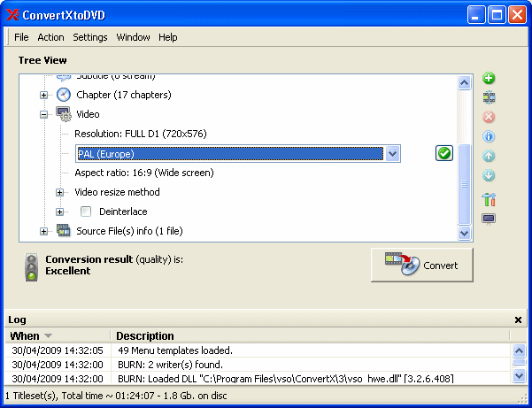This screenshot has height=408, width=532.
Task: Click the Tree View heading
Action: click(x=42, y=60)
